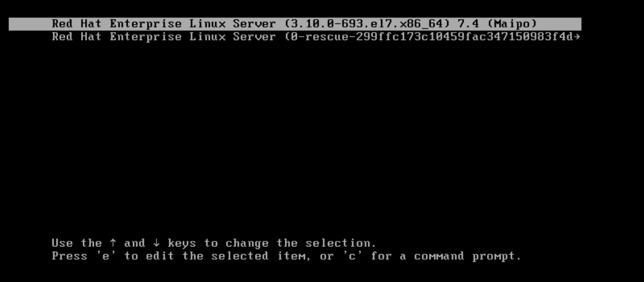The width and height of the screenshot is (644, 282).
Task: Click the blank right end of the highlighted bar
Action: tap(559, 24)
